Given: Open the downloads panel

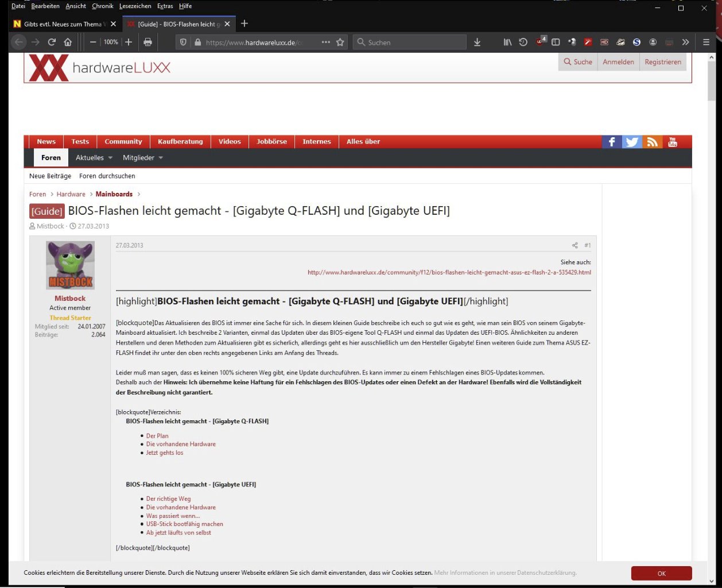Looking at the screenshot, I should pos(477,42).
